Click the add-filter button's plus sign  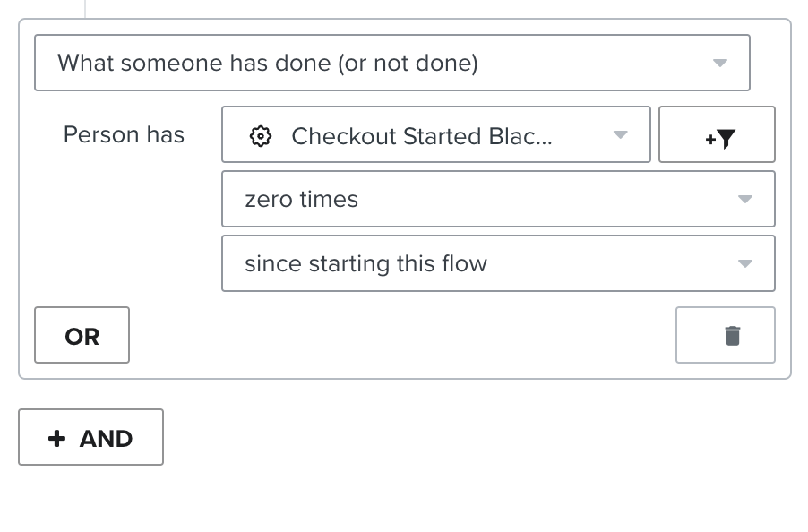tap(709, 140)
